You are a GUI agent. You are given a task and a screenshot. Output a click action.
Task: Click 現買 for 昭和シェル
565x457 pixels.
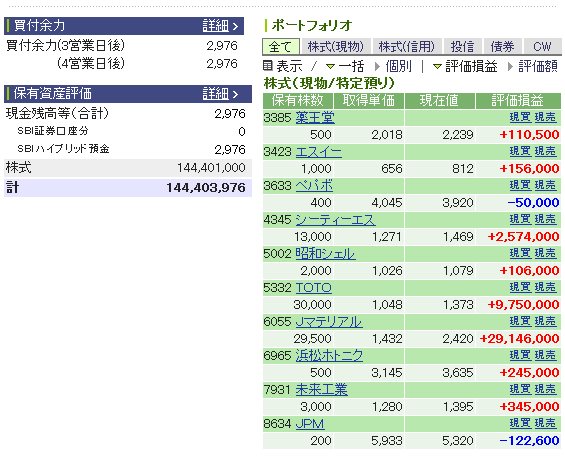[x=520, y=253]
